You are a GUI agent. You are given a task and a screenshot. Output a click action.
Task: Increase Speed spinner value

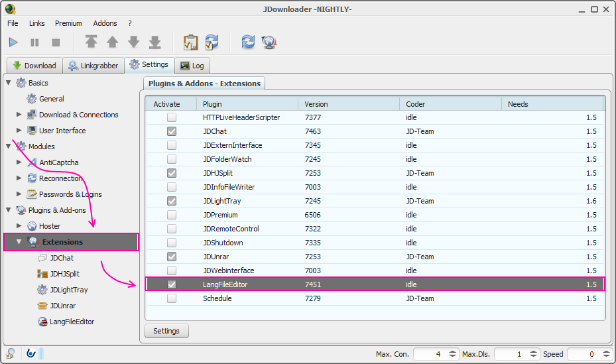(606, 351)
